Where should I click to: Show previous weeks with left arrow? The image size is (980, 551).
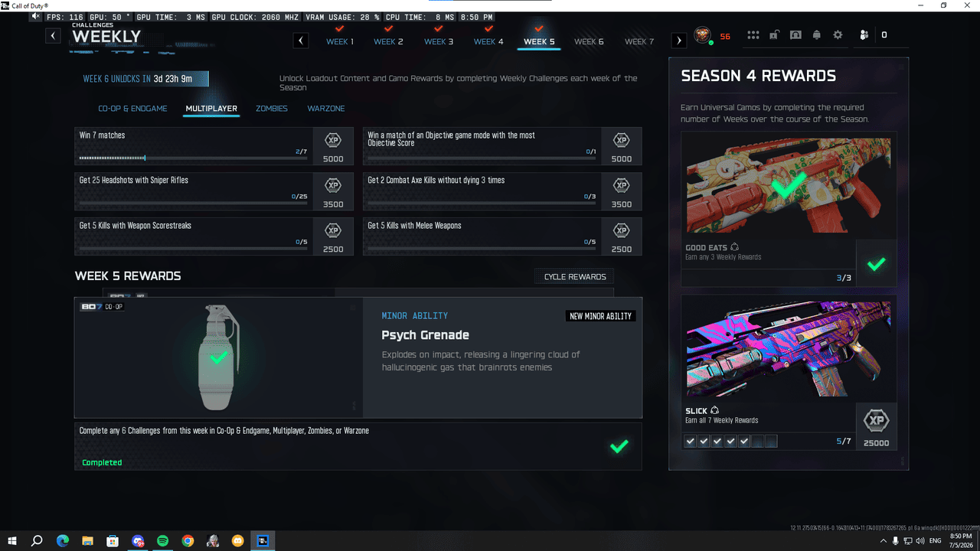tap(301, 41)
